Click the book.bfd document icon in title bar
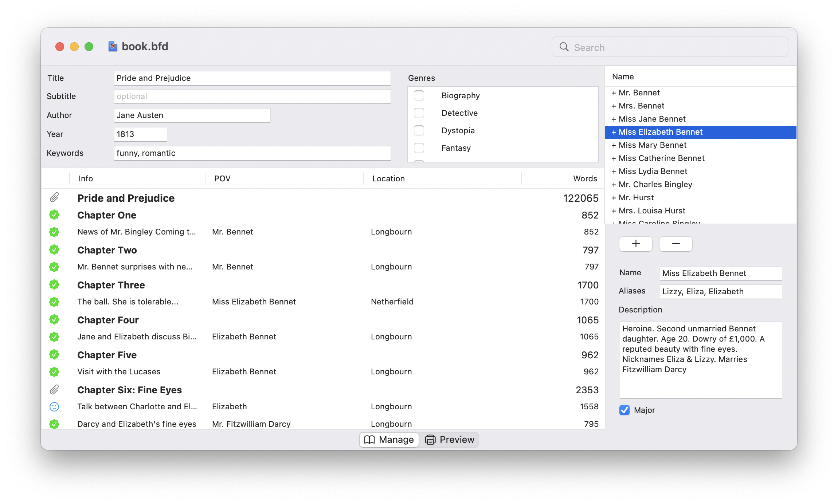This screenshot has width=838, height=504. (113, 47)
